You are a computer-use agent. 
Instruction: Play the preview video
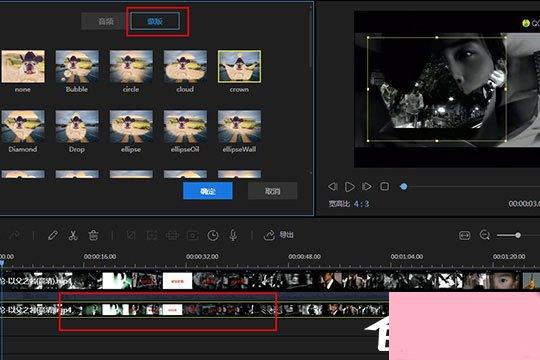pos(349,186)
